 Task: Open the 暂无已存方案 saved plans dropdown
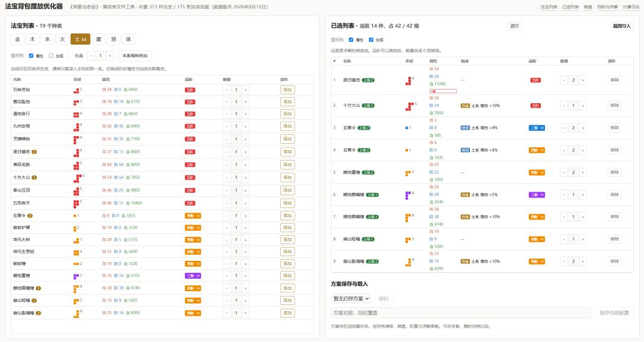tap(351, 298)
